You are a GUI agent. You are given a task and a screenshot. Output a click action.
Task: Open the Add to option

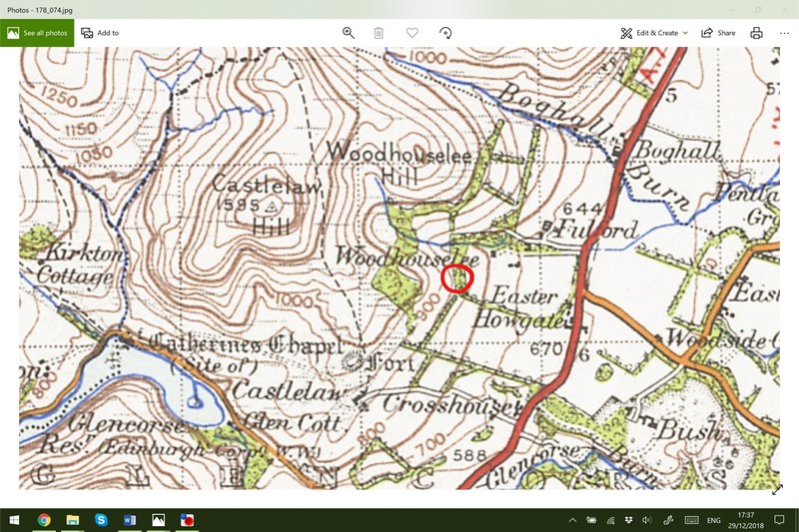tap(101, 33)
